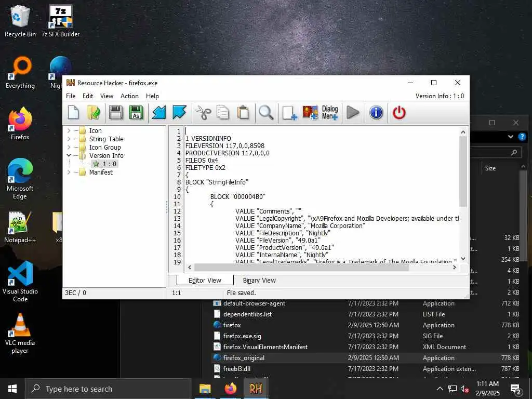532x399 pixels.
Task: Select the Manifest folder label
Action: [x=101, y=172]
